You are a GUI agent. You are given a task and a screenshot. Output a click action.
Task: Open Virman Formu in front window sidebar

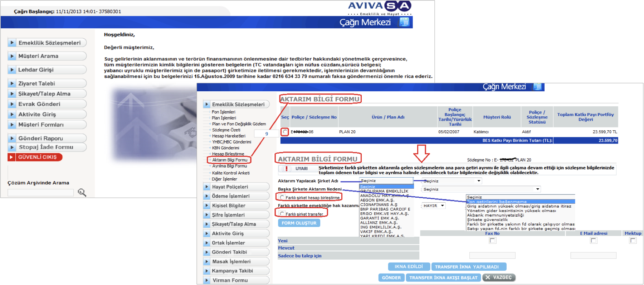236,280
